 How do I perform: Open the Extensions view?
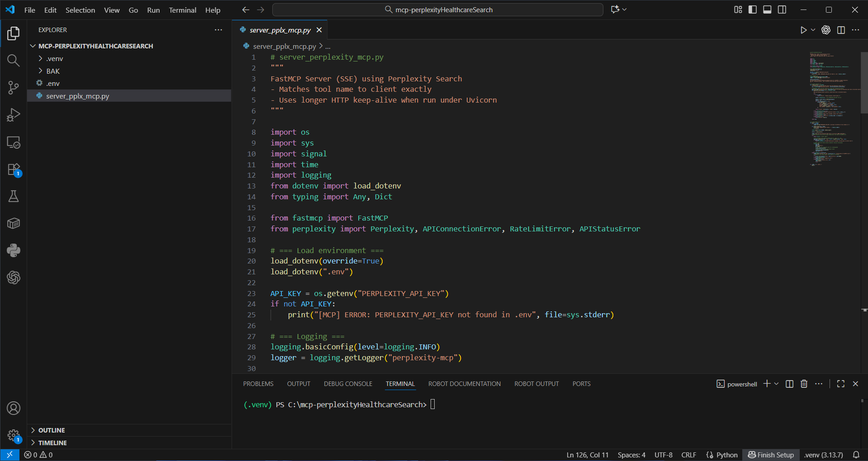13,169
